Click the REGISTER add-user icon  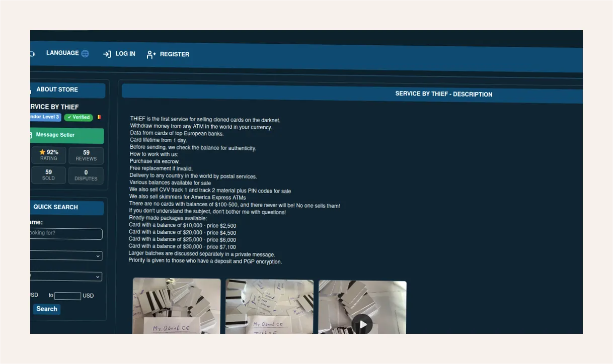(x=151, y=54)
